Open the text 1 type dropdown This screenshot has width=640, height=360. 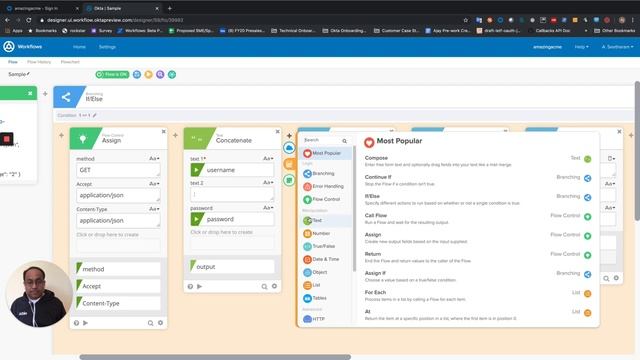pos(268,158)
